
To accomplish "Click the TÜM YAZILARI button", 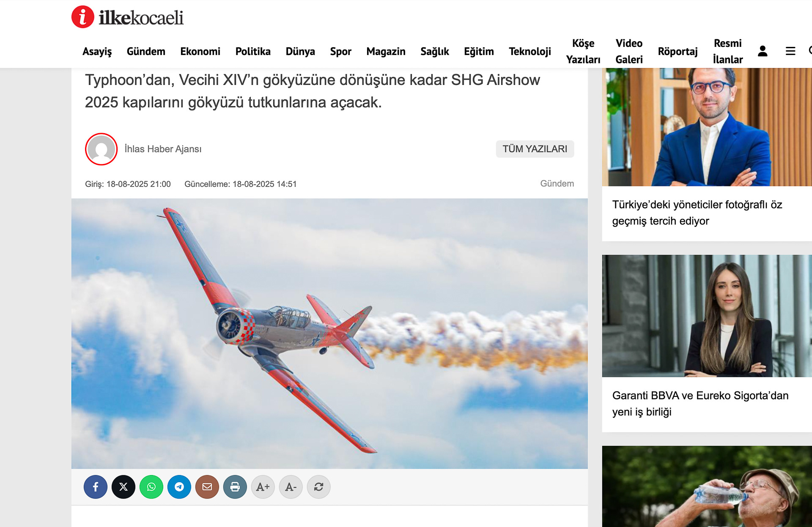I will 535,149.
